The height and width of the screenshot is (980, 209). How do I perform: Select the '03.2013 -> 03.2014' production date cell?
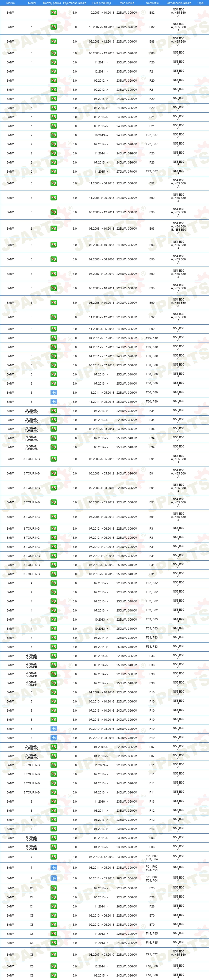pos(102,429)
